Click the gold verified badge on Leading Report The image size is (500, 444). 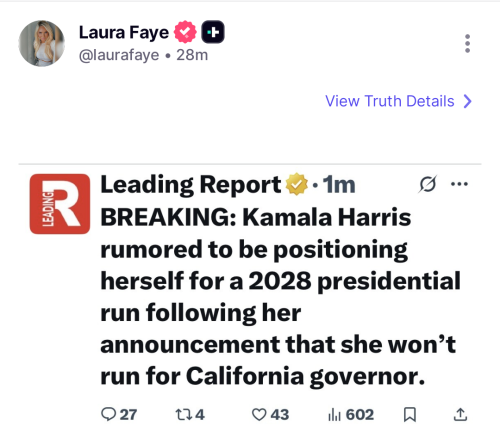coord(297,184)
